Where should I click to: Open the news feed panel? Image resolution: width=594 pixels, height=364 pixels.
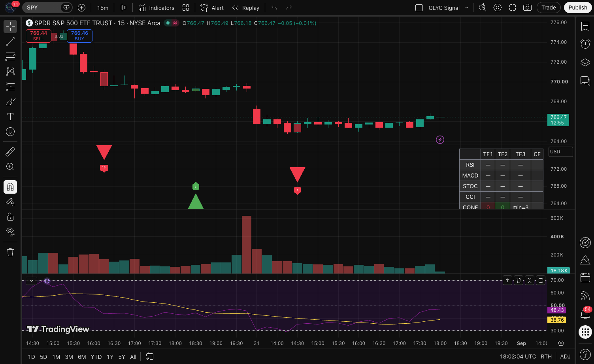[585, 295]
